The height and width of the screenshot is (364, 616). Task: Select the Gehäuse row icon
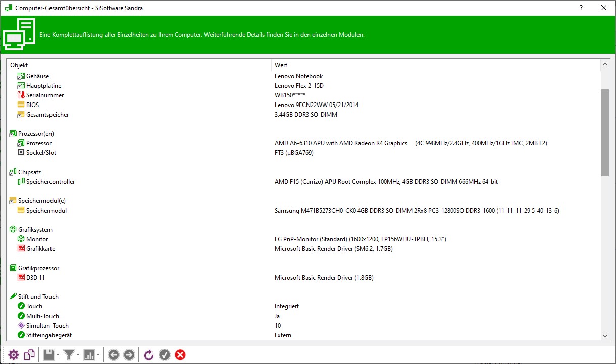(21, 76)
